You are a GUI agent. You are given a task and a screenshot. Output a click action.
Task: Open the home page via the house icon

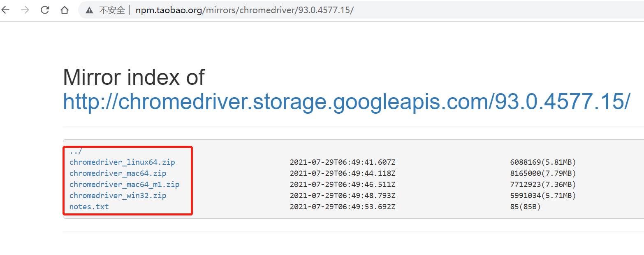point(65,10)
